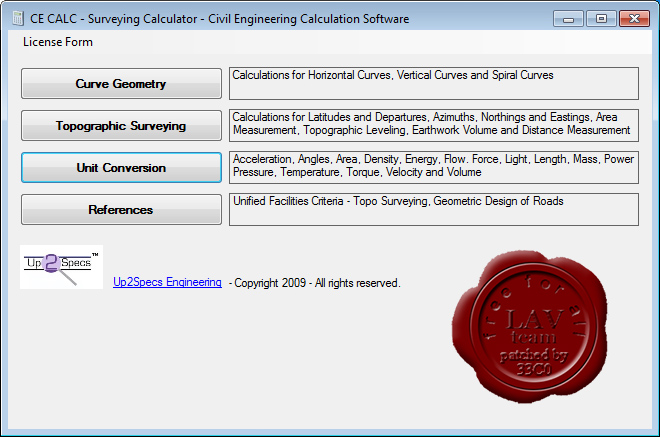Close the CE CALC window
The height and width of the screenshot is (437, 660).
[x=634, y=19]
